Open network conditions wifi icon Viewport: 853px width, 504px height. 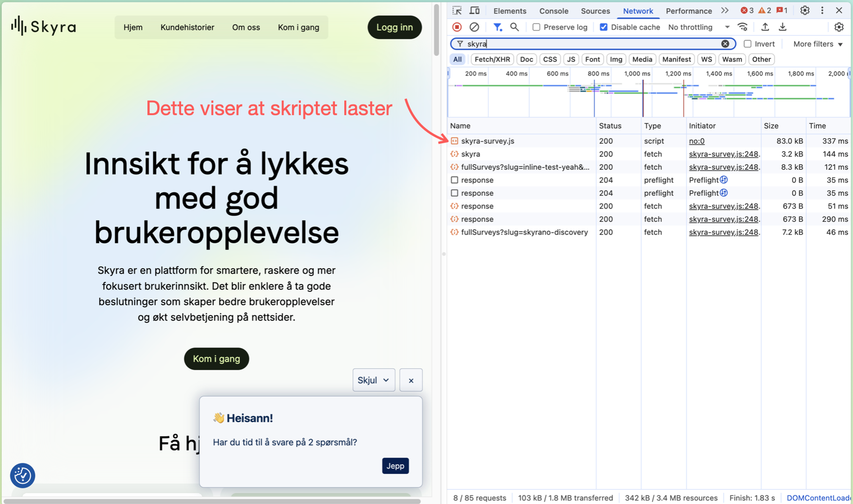(743, 27)
